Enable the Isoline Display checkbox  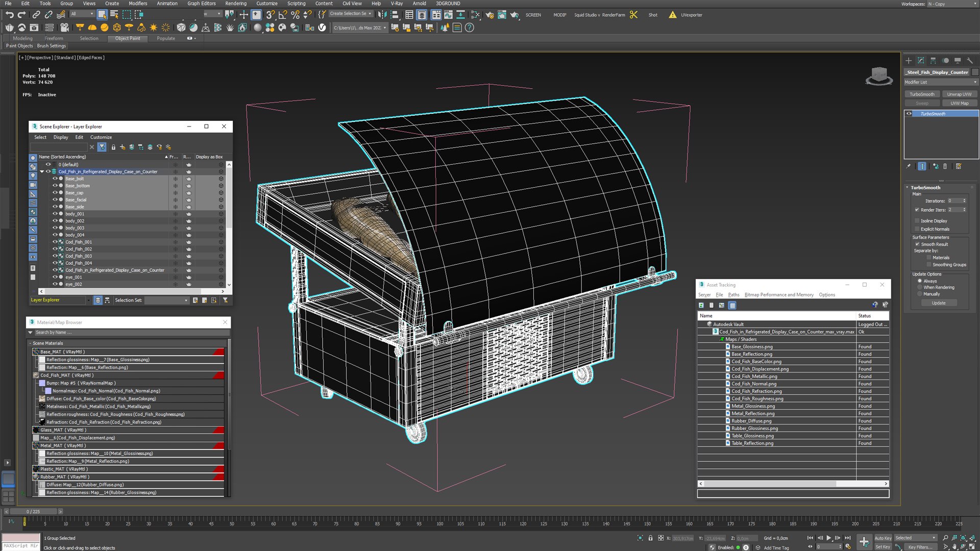[917, 221]
